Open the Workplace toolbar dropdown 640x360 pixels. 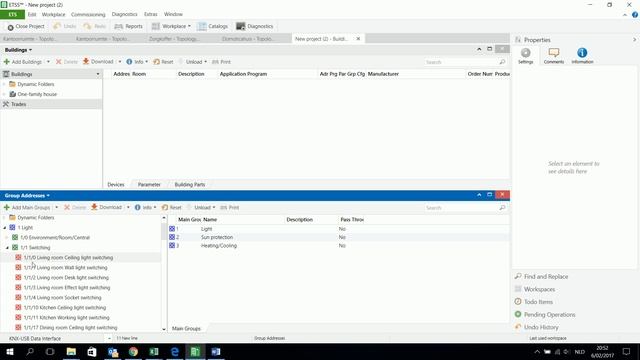click(x=171, y=27)
